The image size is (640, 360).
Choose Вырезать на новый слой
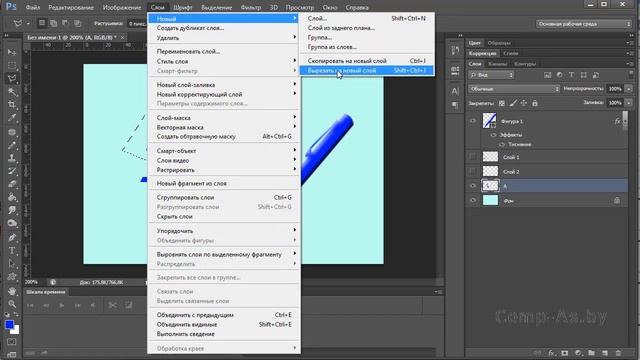pyautogui.click(x=367, y=71)
